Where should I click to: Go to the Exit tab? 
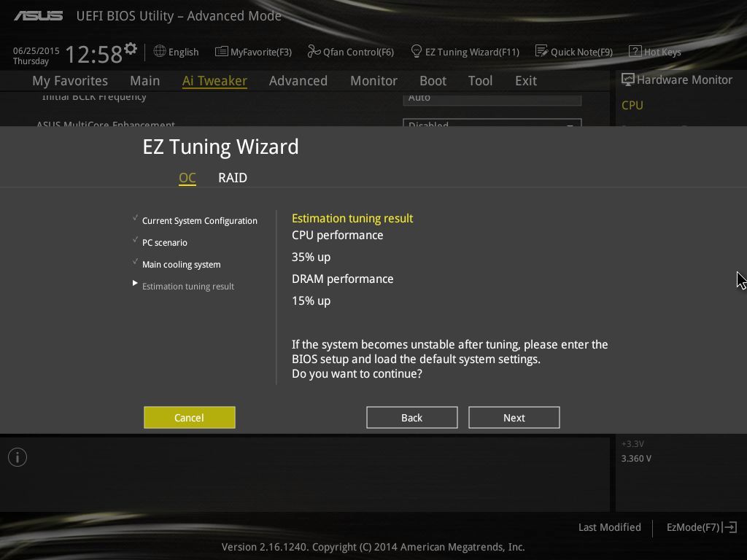pyautogui.click(x=526, y=81)
